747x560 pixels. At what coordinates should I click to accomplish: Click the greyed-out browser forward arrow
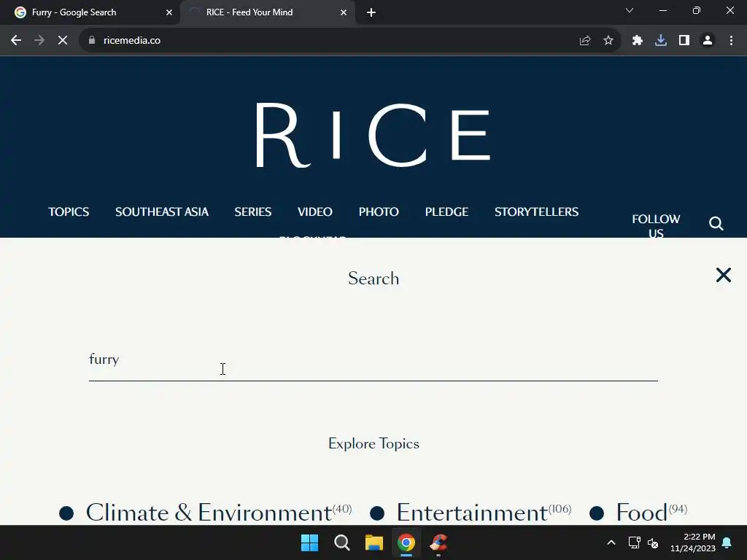click(x=39, y=41)
